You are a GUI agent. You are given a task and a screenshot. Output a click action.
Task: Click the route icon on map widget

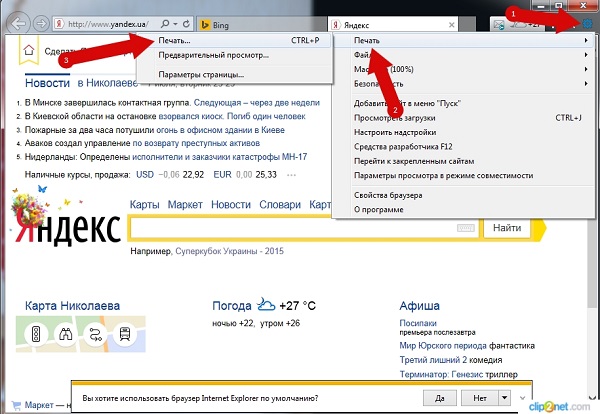[x=97, y=334]
